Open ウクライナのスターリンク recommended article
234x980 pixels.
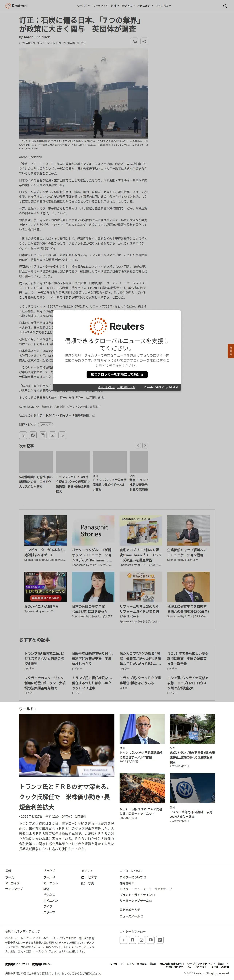pyautogui.click(x=45, y=683)
